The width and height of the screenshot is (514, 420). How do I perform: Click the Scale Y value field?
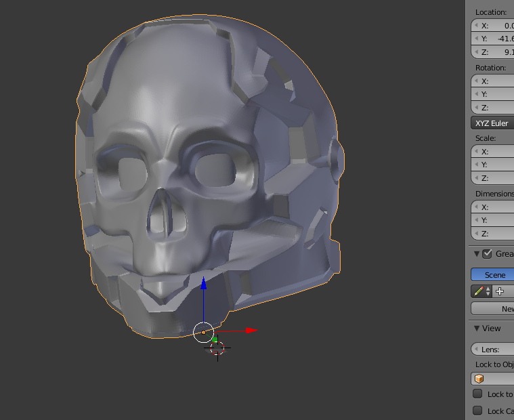[x=492, y=165]
